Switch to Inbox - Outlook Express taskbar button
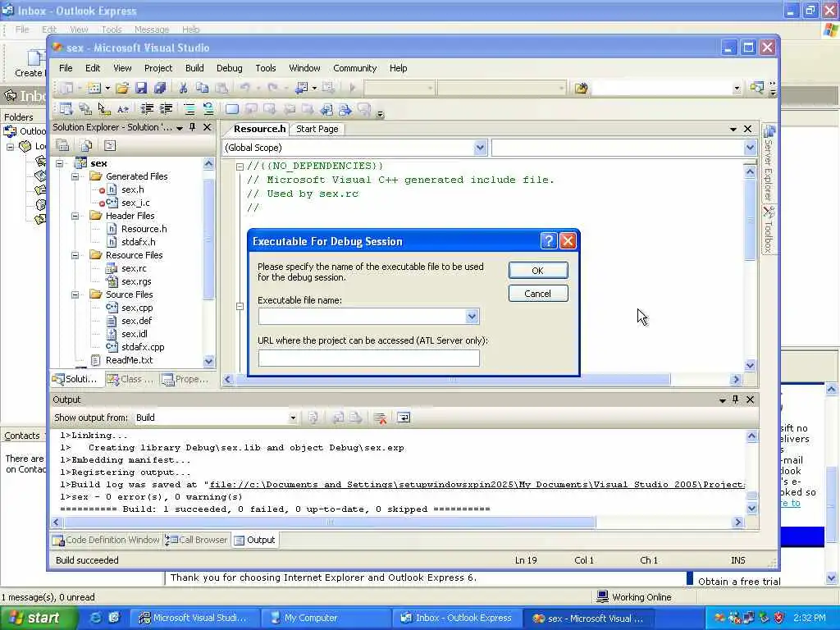This screenshot has width=840, height=630. point(456,618)
